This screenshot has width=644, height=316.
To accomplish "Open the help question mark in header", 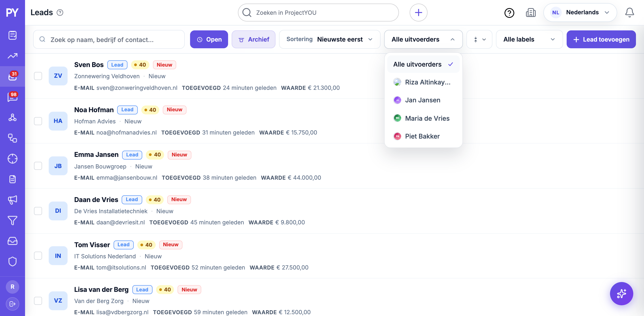I will point(509,13).
